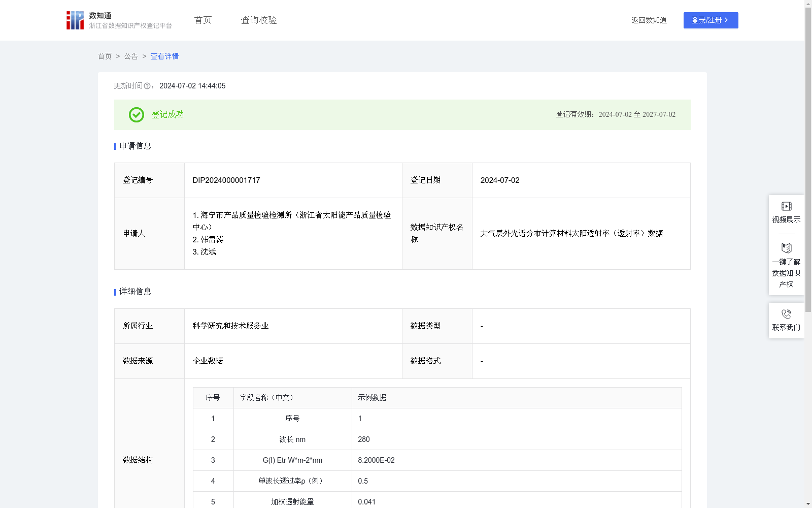Click sample value 0.5
Image resolution: width=812 pixels, height=508 pixels.
pos(363,481)
